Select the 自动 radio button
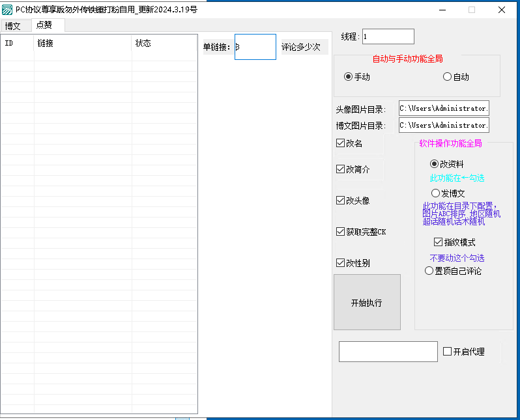Screen dimensions: 520x420 coord(447,77)
